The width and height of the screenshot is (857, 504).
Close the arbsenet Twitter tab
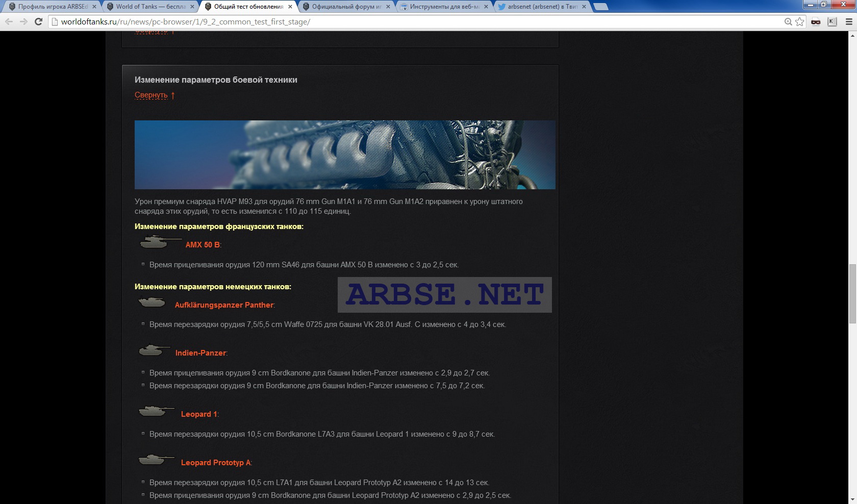click(584, 7)
